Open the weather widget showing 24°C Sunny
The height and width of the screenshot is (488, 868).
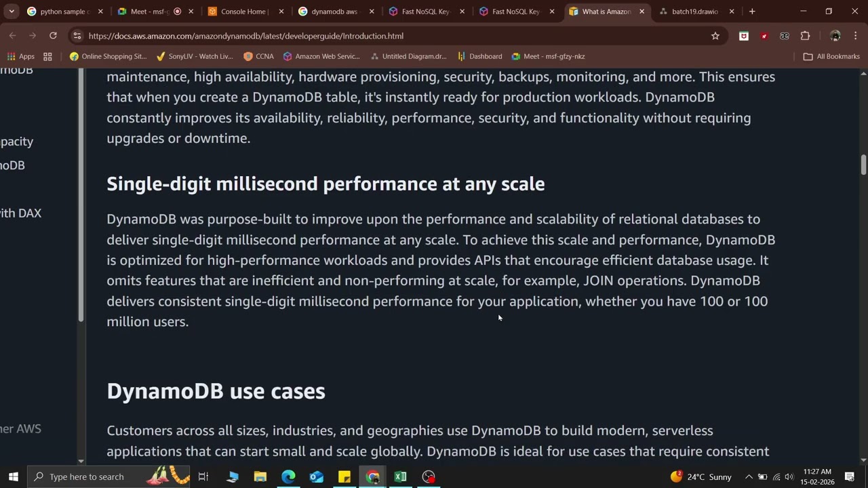pyautogui.click(x=702, y=476)
